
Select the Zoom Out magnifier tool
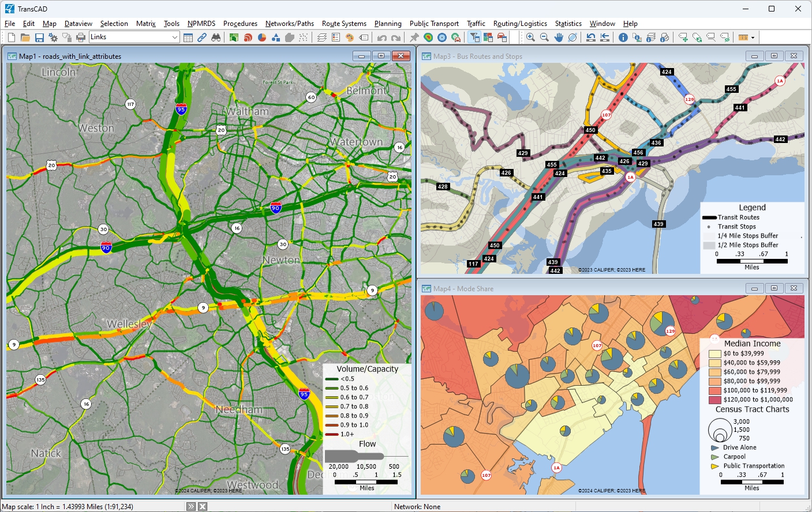[544, 37]
